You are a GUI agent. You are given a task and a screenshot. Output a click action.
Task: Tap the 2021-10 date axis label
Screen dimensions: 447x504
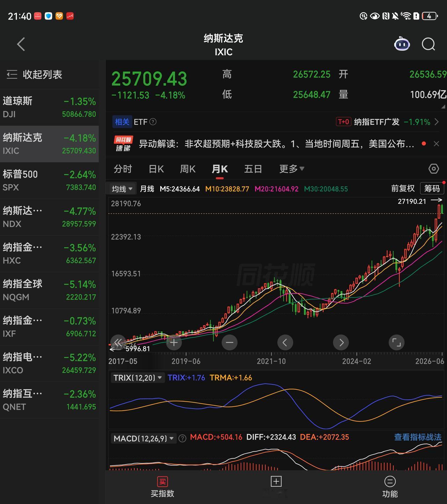point(271,361)
